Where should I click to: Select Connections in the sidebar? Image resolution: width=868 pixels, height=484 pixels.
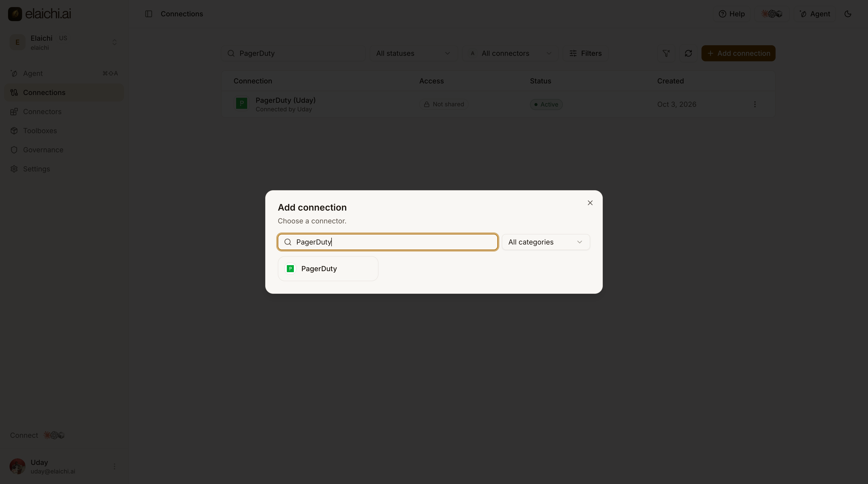[64, 92]
